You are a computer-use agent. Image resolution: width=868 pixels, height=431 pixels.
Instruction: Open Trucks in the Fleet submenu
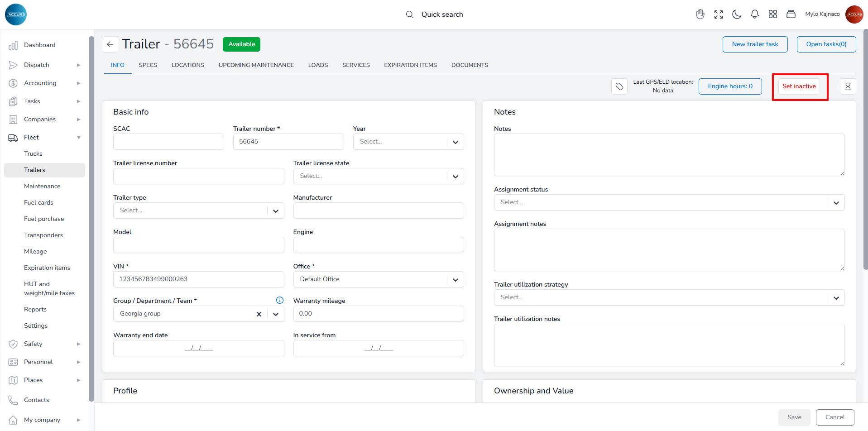[x=33, y=154]
